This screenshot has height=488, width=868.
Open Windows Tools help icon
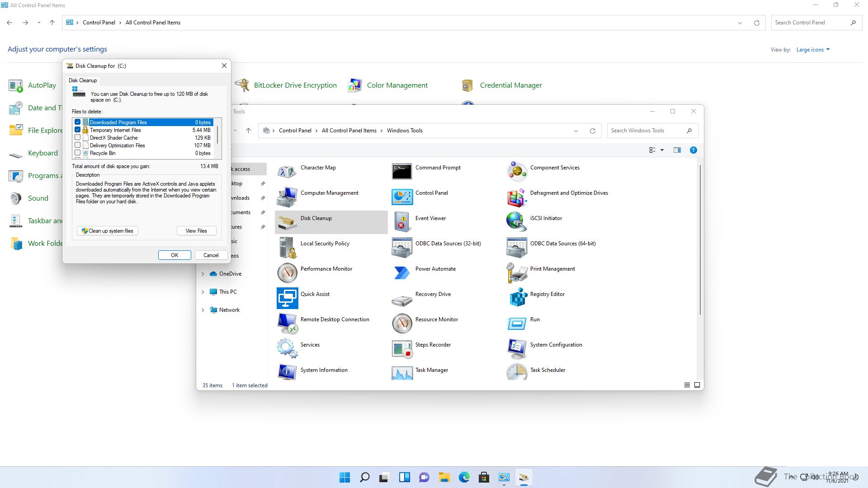693,150
